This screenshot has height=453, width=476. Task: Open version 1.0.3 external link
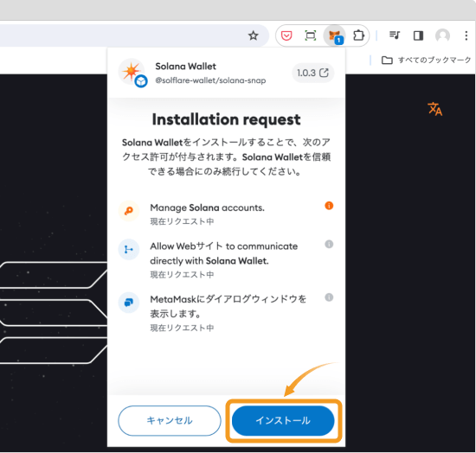(313, 73)
